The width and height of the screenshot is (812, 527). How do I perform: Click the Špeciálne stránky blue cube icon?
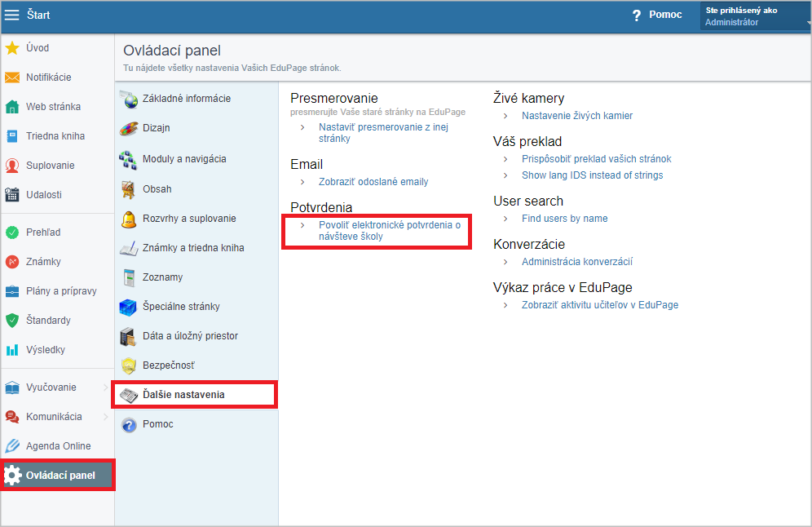[129, 307]
